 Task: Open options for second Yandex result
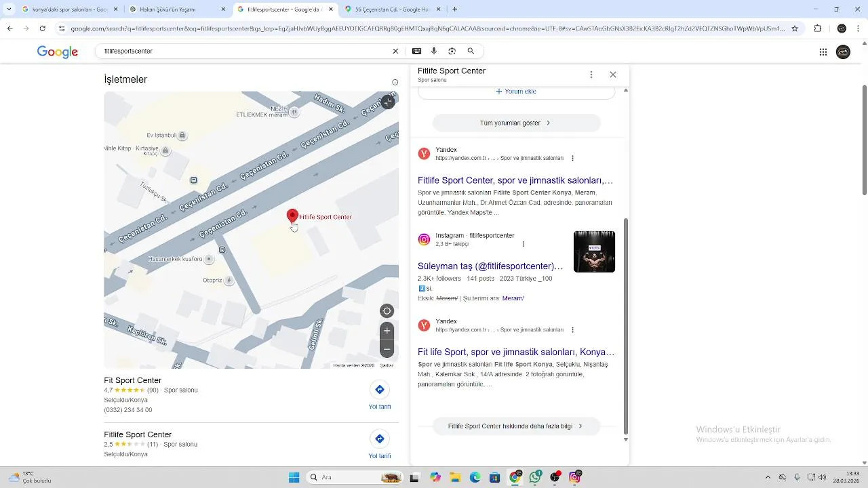pos(572,329)
